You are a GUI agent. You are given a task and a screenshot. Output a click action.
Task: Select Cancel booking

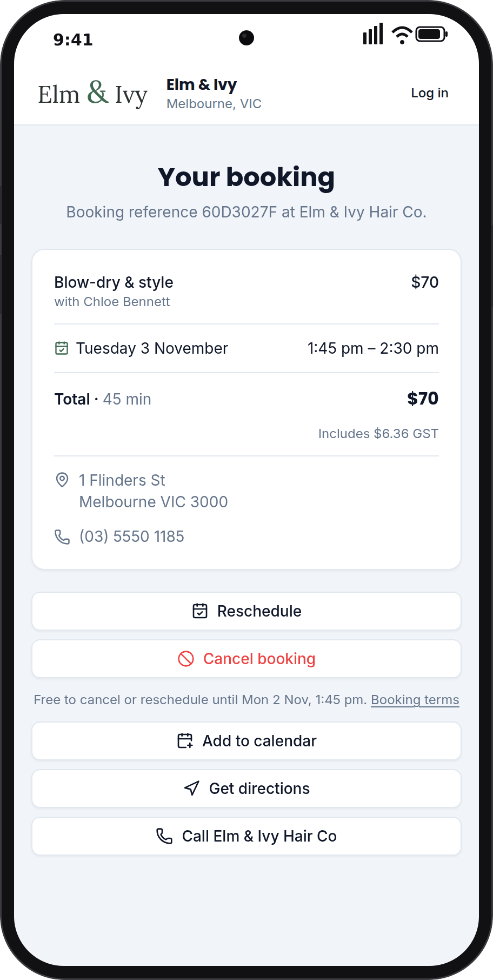coord(247,659)
